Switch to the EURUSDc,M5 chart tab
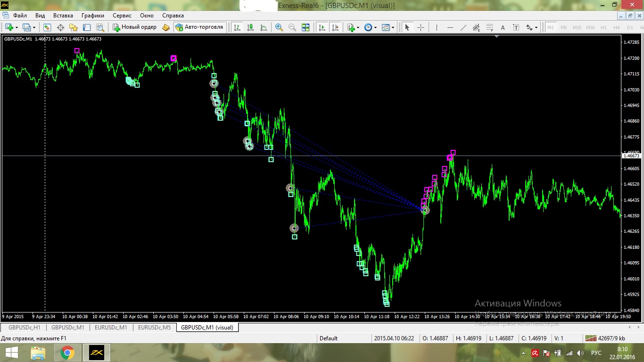 (x=155, y=328)
